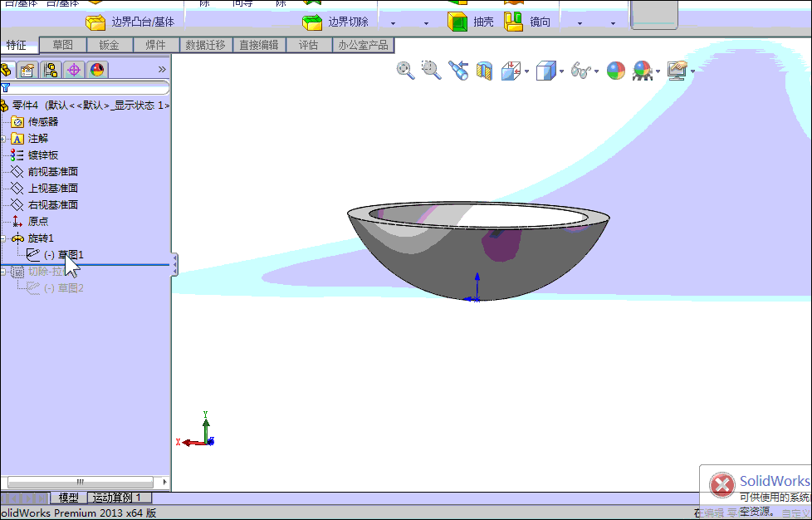The image size is (812, 520).
Task: Open the view settings dropdown arrow
Action: pos(693,71)
